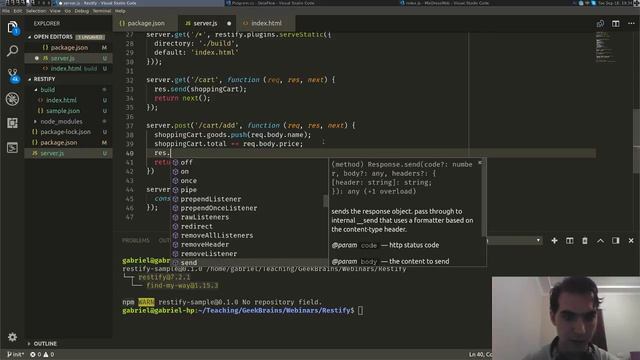Open the Help menu

(120, 11)
